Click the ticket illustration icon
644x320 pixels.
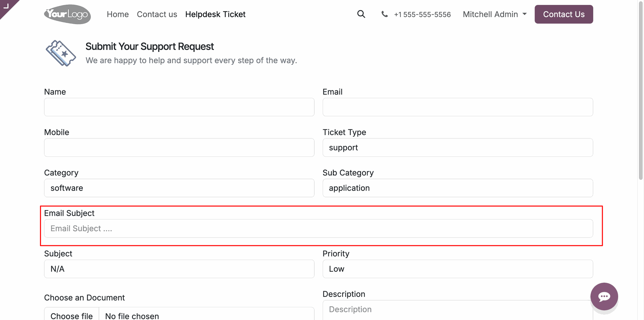[61, 53]
